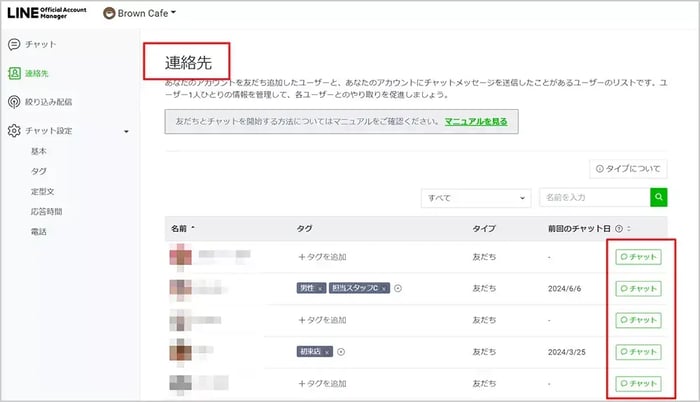700x402 pixels.
Task: Click the LINE Official Account Manager logo
Action: [x=46, y=13]
